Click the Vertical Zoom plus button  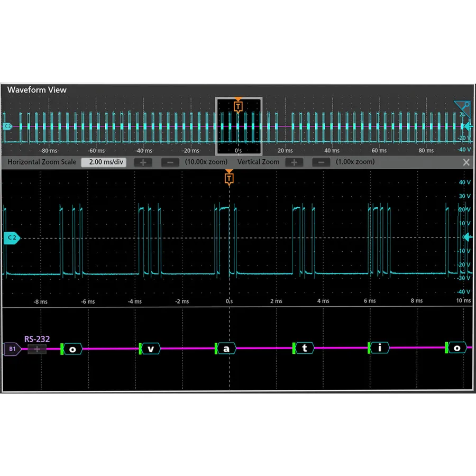[x=294, y=162]
